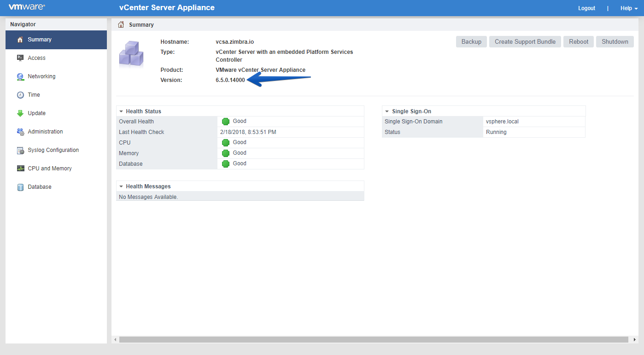Click the Shutdown button

tap(615, 41)
